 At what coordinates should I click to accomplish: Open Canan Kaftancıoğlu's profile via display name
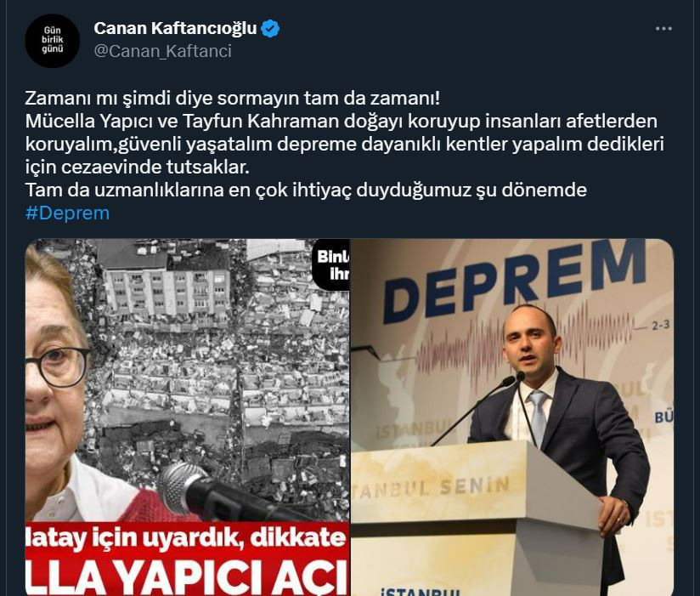click(175, 28)
